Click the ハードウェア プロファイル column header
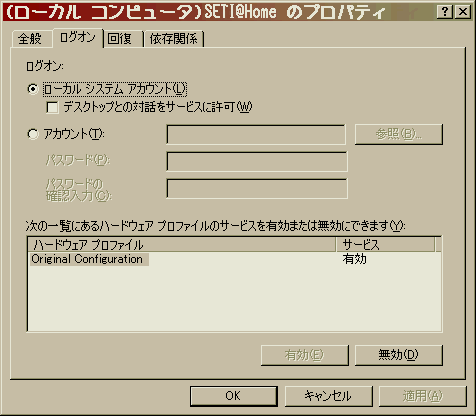 click(x=182, y=245)
